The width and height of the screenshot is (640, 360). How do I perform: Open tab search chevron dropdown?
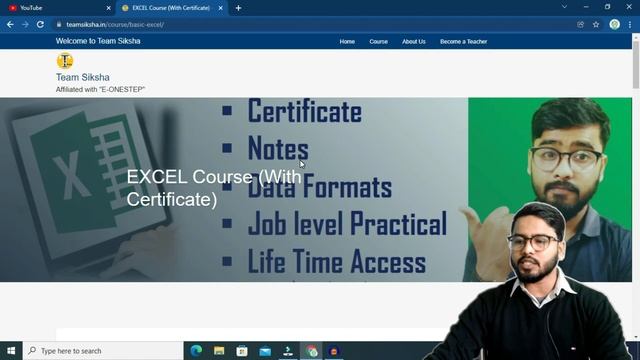564,7
